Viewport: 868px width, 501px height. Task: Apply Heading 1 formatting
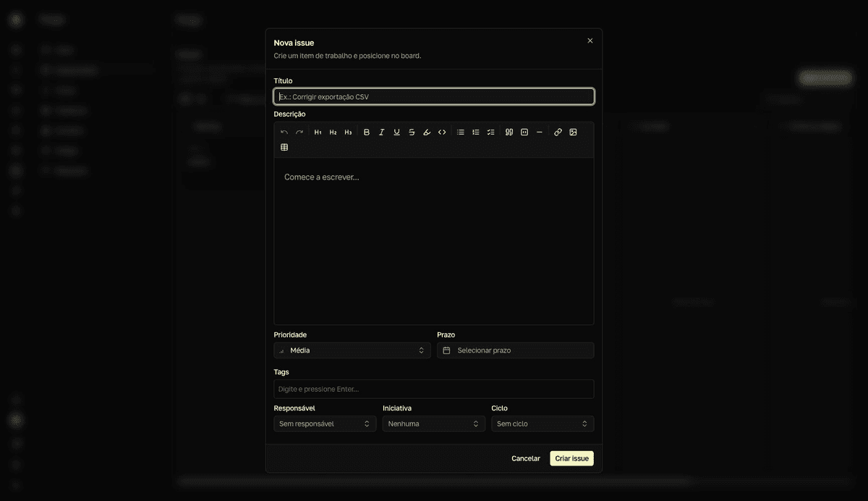tap(318, 132)
